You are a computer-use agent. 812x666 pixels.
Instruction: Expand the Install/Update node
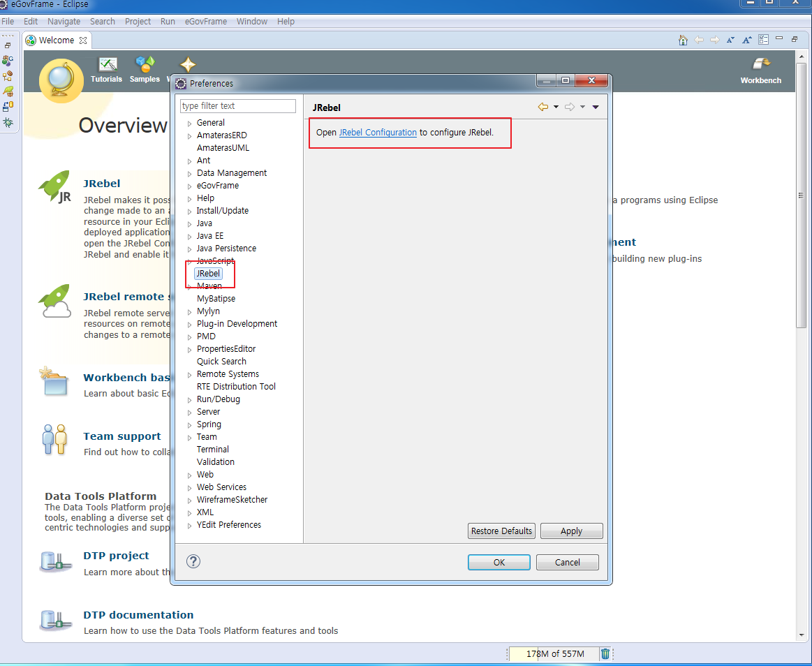pyautogui.click(x=189, y=212)
